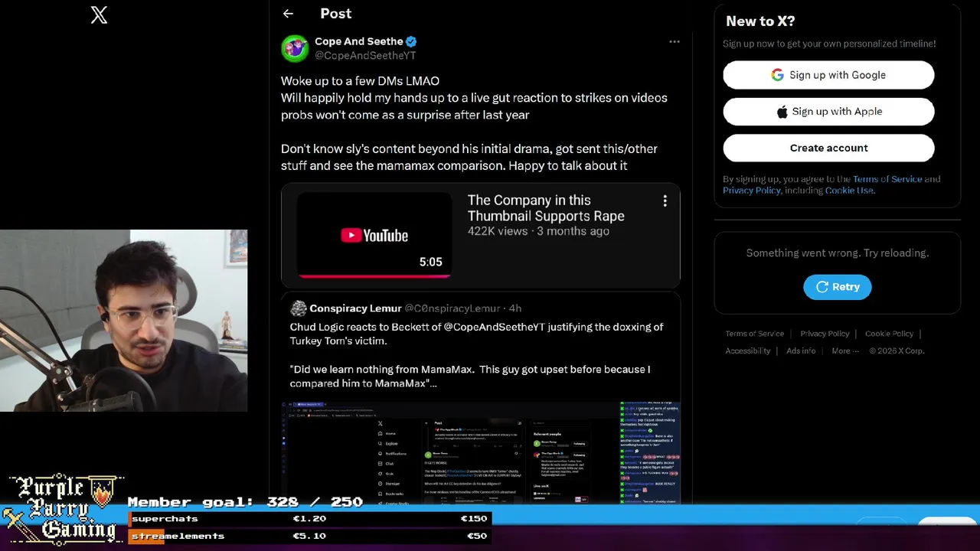
Task: Click the streamer webcam overlay
Action: click(123, 321)
